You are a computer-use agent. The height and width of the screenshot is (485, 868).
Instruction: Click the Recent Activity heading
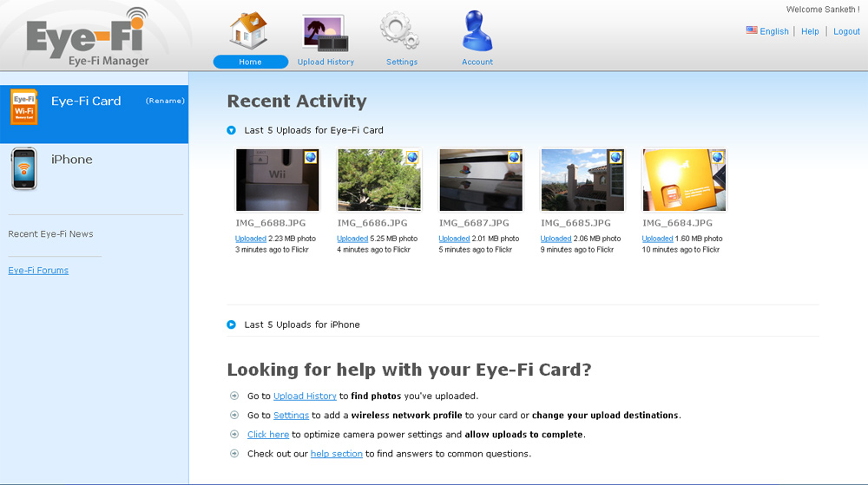(x=297, y=102)
